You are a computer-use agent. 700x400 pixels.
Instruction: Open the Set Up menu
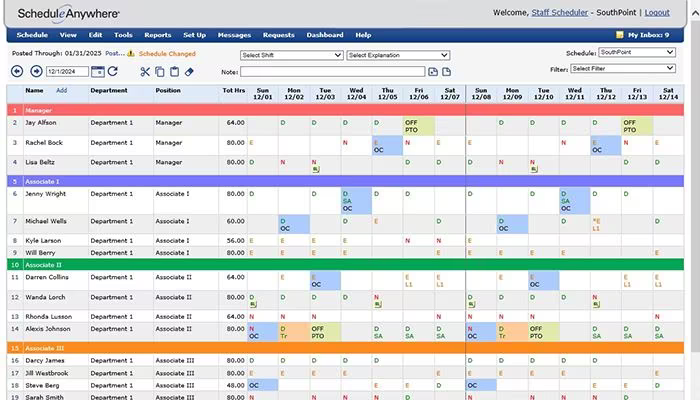point(195,35)
